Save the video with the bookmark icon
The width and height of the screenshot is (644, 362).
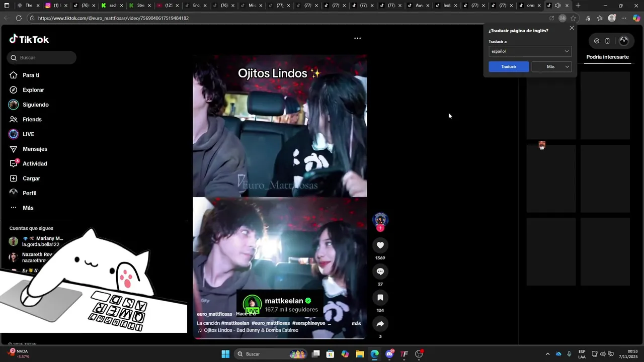[x=380, y=298]
